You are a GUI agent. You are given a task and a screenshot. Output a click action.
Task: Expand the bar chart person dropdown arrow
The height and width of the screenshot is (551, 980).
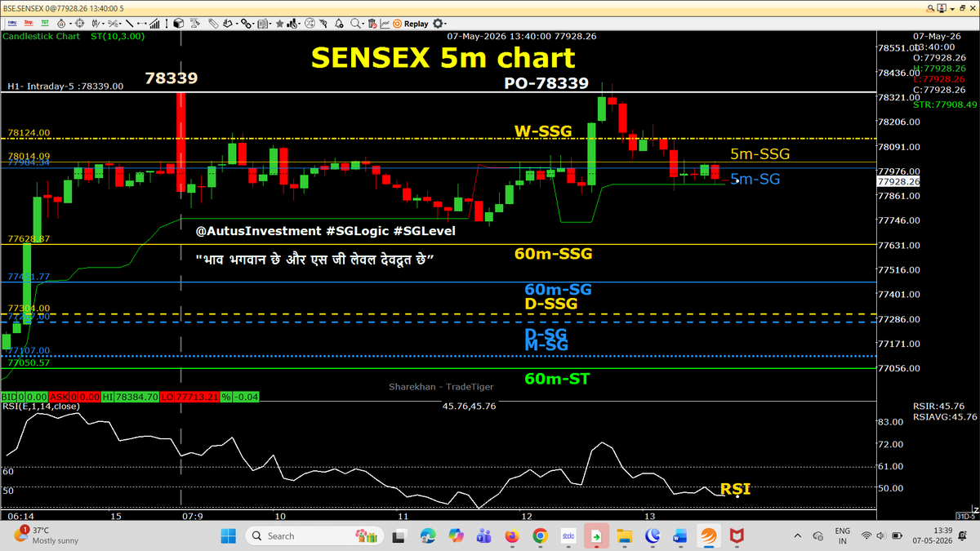(299, 24)
